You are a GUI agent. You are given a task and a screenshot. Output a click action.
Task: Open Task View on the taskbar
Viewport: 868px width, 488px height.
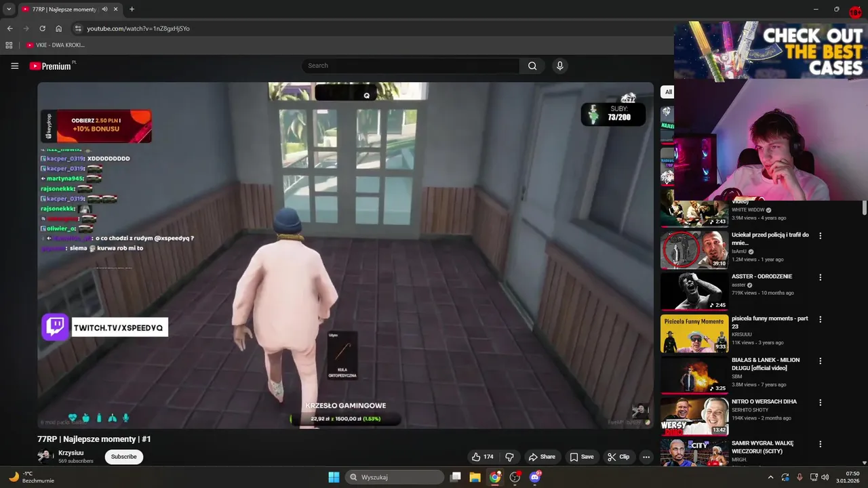tap(456, 477)
